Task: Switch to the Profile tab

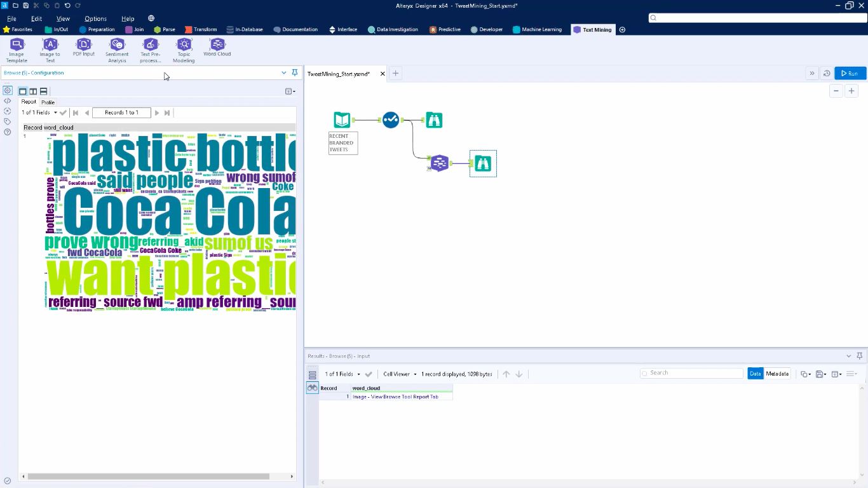Action: [48, 102]
